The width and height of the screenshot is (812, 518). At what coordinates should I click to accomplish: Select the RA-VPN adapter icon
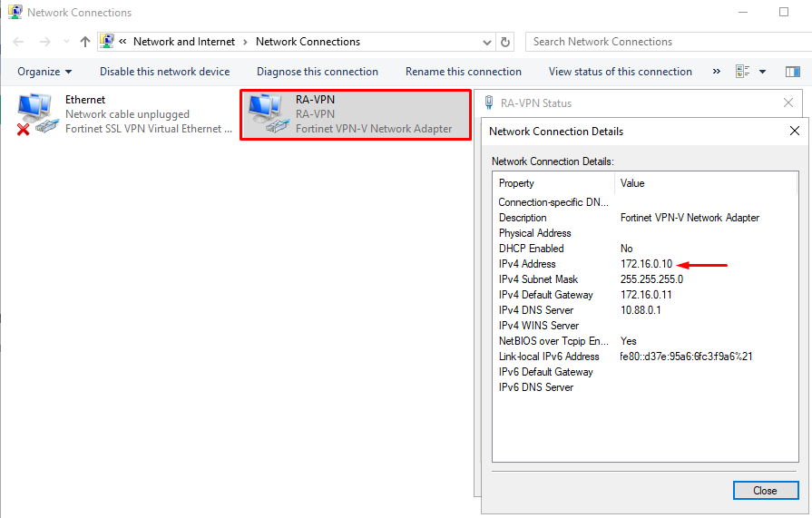[267, 114]
